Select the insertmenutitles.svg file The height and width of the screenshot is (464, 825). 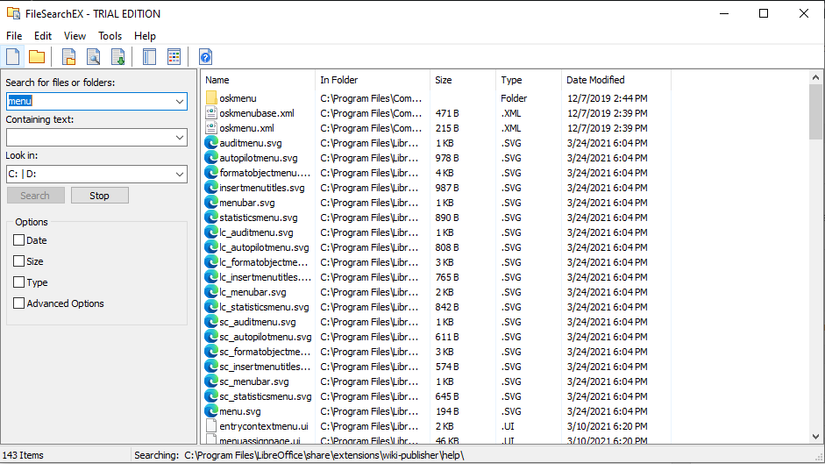(x=261, y=188)
